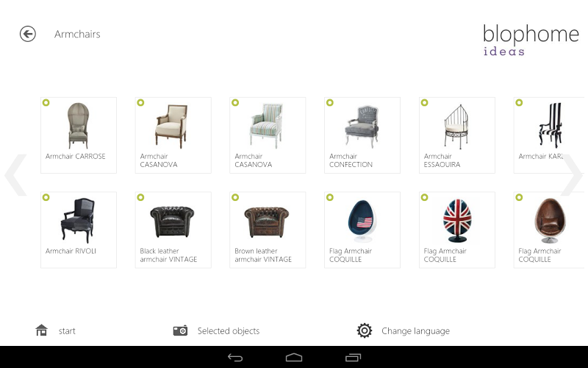Screen dimensions: 588x368
Task: Go to next page with right chevron
Action: (573, 175)
